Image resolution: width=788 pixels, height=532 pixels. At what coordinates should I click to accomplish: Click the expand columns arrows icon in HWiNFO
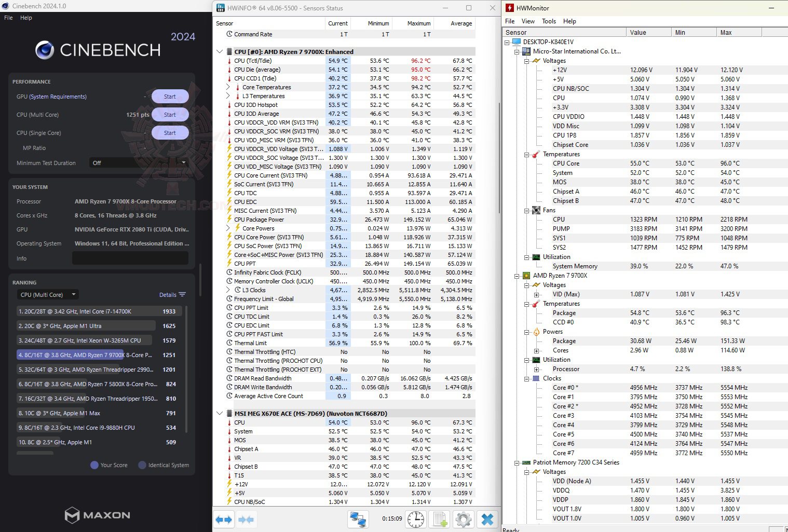click(224, 519)
